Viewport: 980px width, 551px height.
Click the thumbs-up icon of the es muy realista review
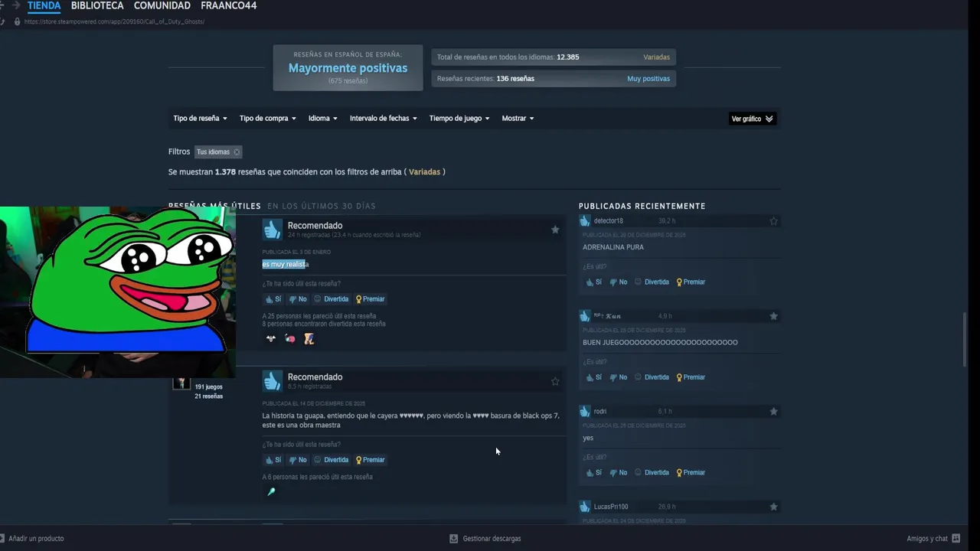pos(272,229)
